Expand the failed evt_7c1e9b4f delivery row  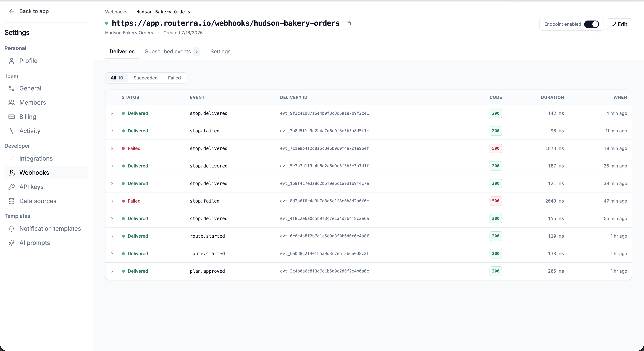(x=112, y=148)
